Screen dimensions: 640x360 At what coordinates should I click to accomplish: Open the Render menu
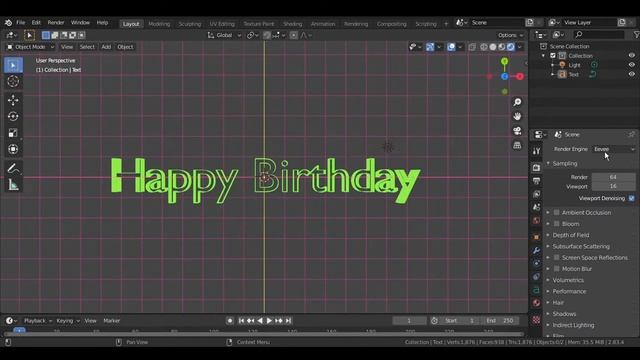[x=56, y=23]
